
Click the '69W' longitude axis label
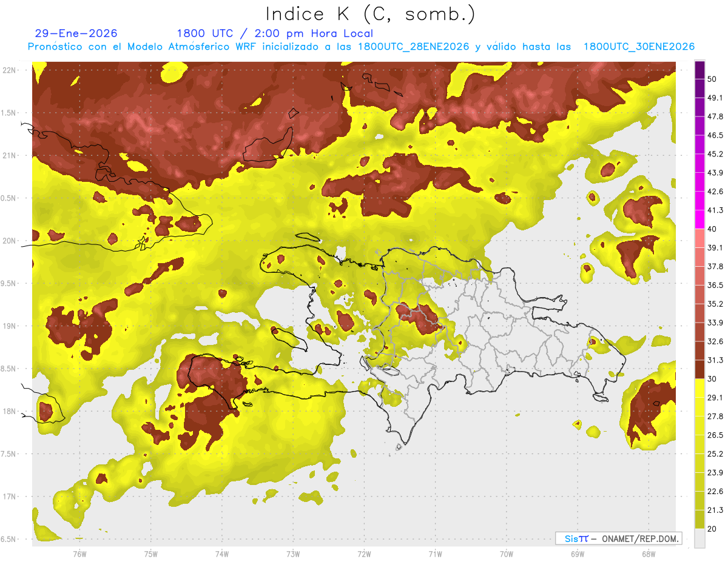click(x=578, y=554)
